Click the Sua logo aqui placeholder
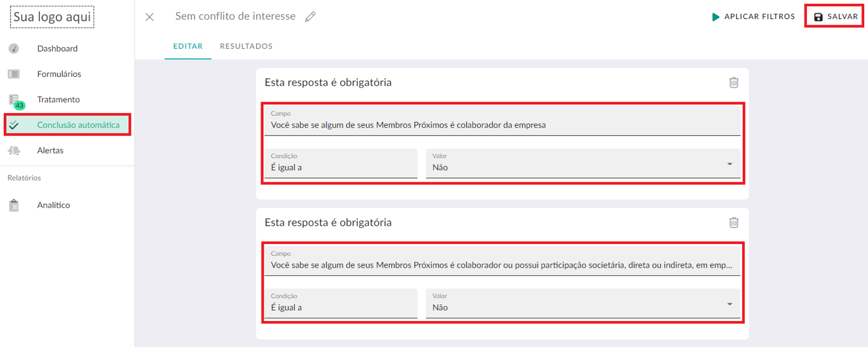 click(x=52, y=17)
